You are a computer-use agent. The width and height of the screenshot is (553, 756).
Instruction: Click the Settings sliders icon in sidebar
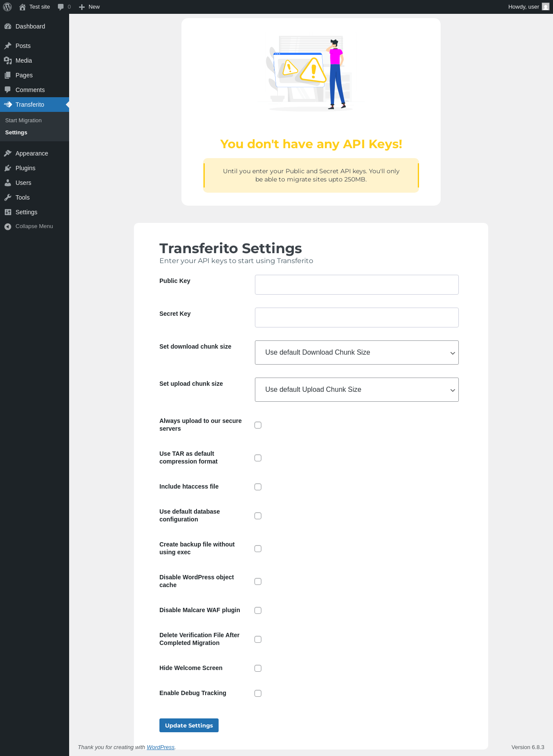tap(8, 212)
